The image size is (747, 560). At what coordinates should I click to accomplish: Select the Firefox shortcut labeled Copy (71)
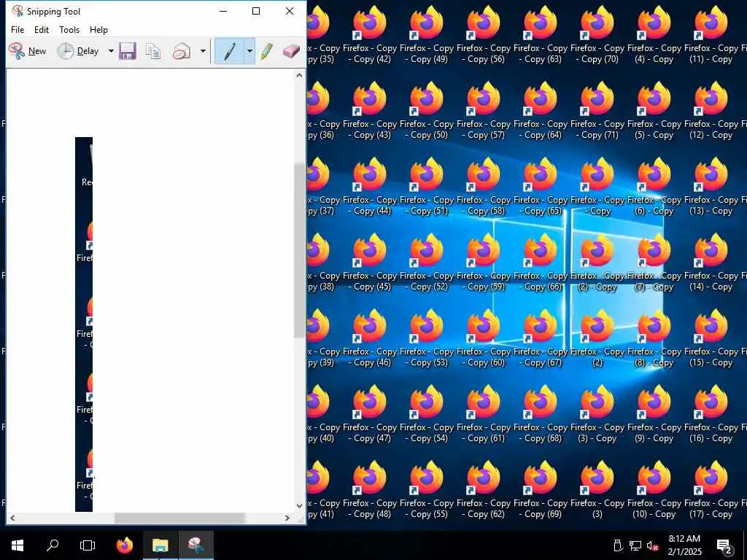(x=597, y=111)
